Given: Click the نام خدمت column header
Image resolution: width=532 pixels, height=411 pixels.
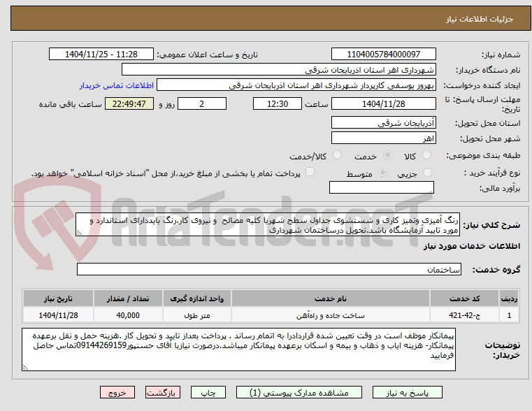Looking at the screenshot, I should tap(331, 298).
